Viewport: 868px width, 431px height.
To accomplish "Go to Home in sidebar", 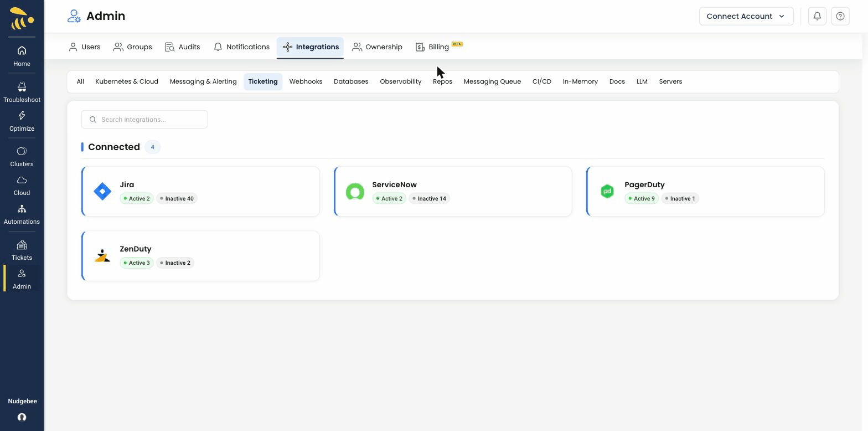I will click(22, 57).
